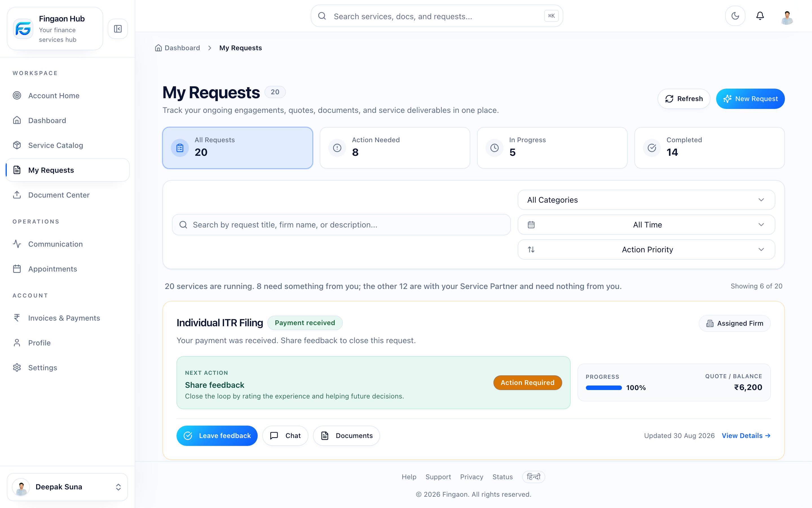Open notifications bell
This screenshot has height=508, width=812.
760,16
